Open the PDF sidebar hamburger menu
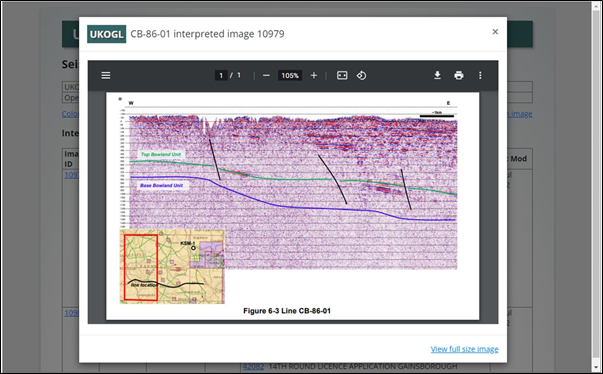The height and width of the screenshot is (374, 603). (x=106, y=75)
